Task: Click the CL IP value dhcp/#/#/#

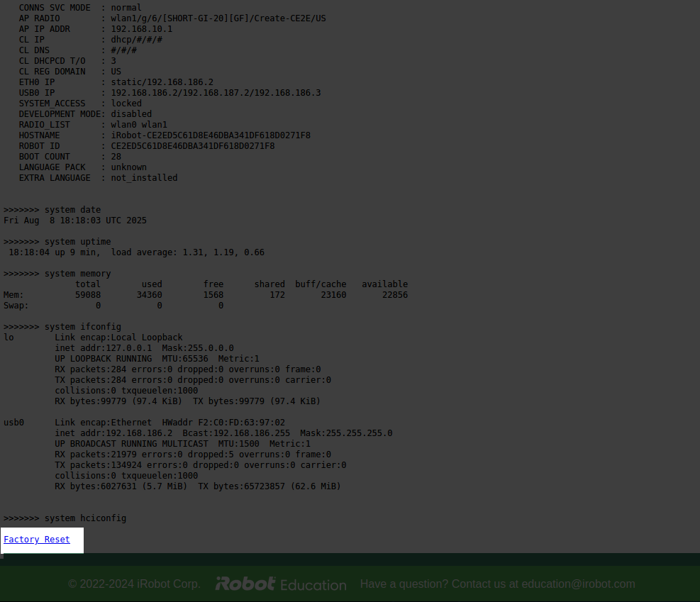Action: click(137, 40)
